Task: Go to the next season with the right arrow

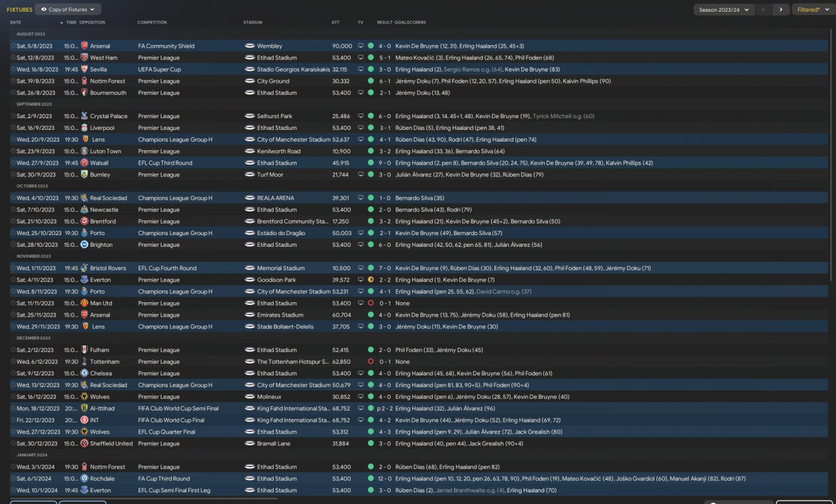Action: [x=780, y=10]
